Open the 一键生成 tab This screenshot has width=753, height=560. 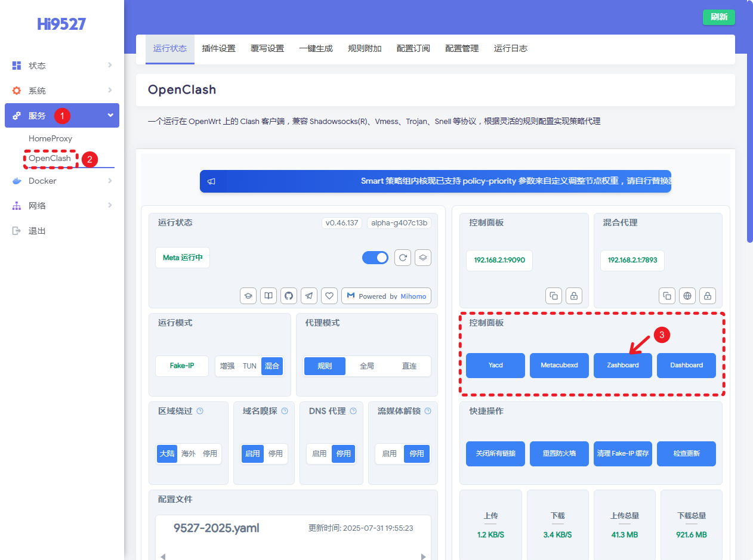point(316,49)
